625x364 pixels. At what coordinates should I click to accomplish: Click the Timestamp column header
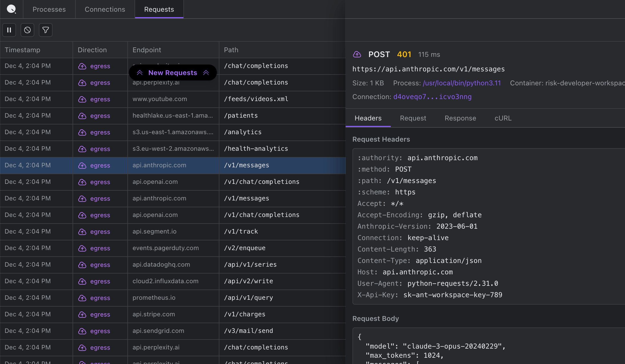23,50
